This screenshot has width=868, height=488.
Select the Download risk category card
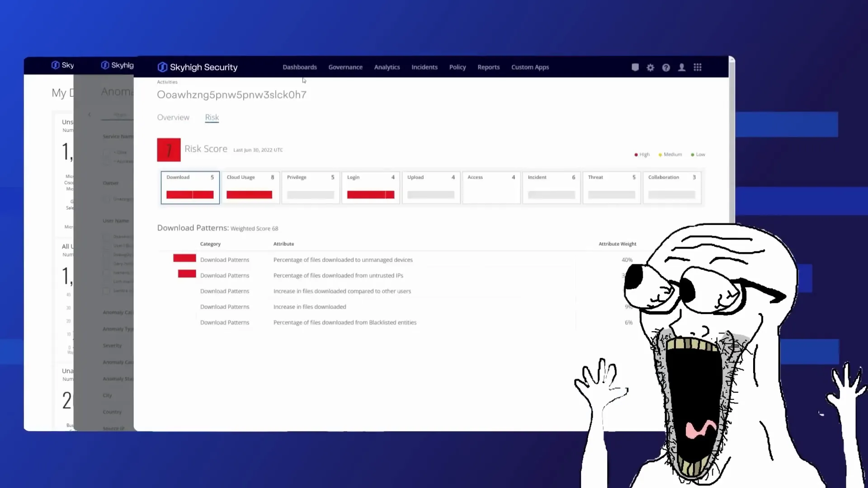[x=190, y=188]
